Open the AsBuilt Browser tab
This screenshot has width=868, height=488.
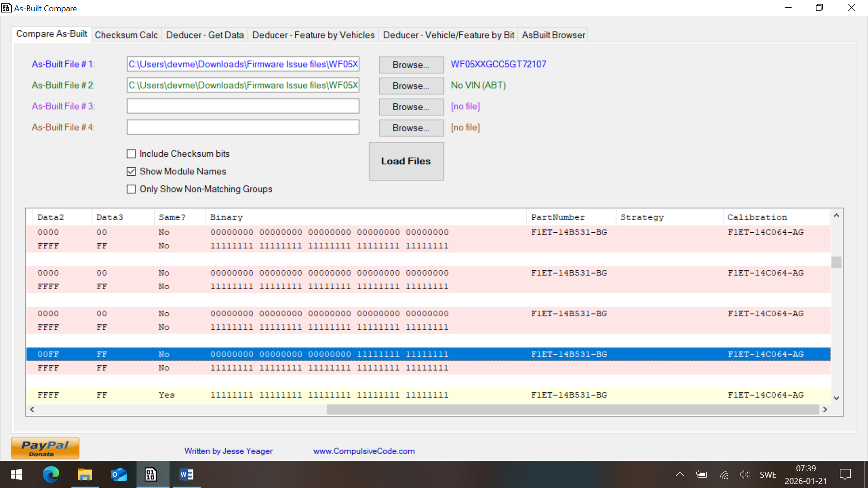point(553,35)
